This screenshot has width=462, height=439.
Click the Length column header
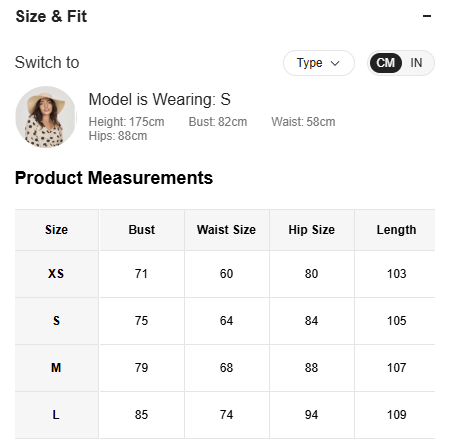(x=396, y=230)
